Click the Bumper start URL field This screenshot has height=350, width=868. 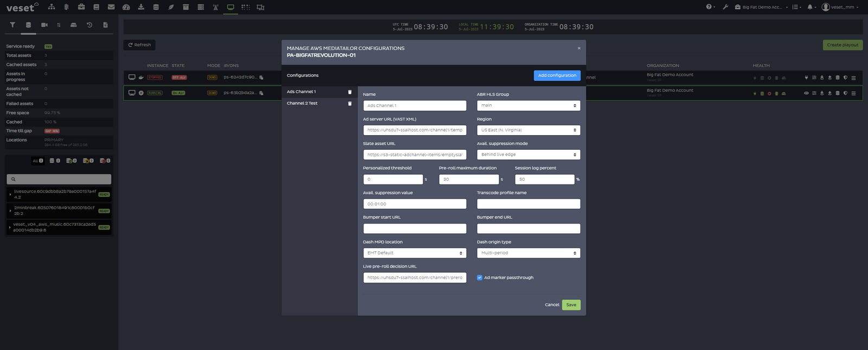(x=414, y=228)
